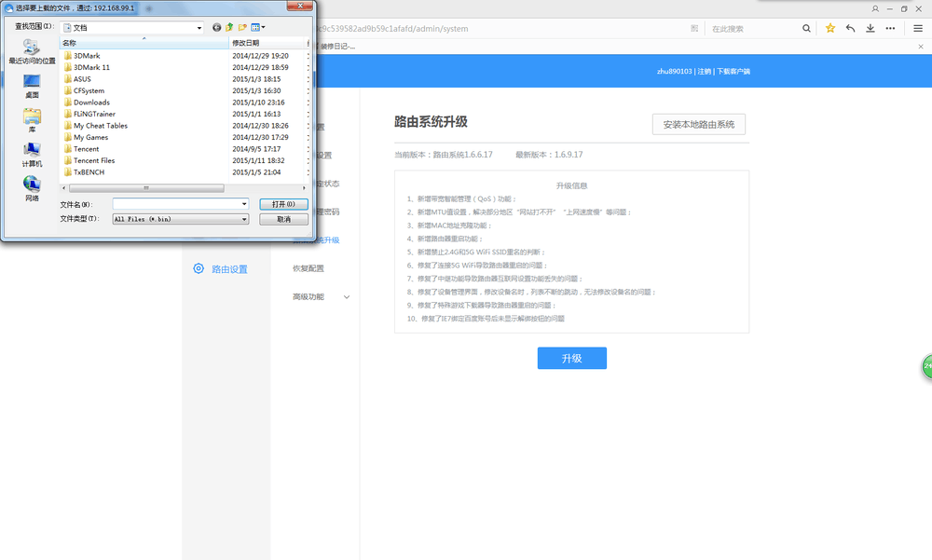Image resolution: width=932 pixels, height=560 pixels.
Task: Sort files by Name (名称) column header
Action: point(144,43)
